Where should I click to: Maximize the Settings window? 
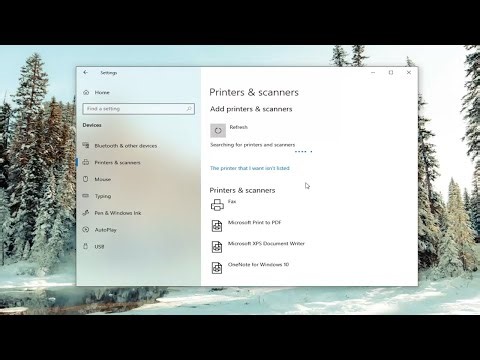[391, 72]
